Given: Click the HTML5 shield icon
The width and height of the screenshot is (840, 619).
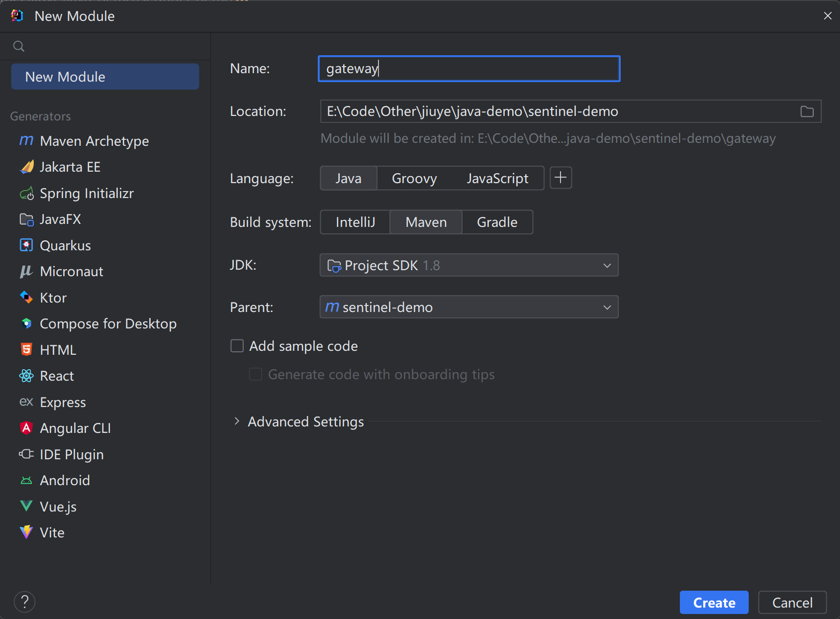Looking at the screenshot, I should 26,350.
